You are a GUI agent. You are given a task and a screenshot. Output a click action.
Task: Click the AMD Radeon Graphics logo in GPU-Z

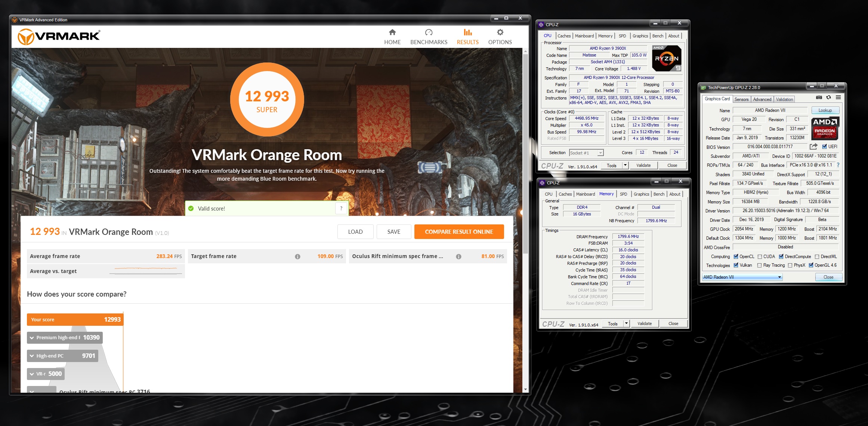coord(825,128)
